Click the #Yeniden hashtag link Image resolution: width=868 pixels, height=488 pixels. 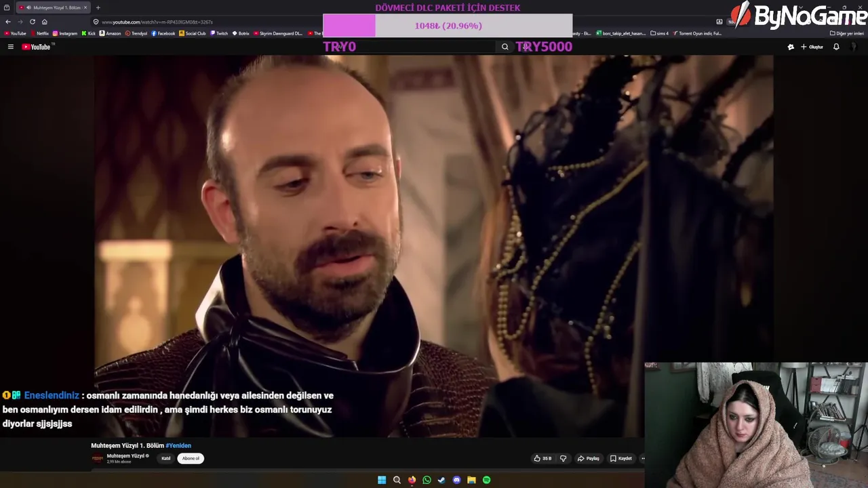[178, 445]
